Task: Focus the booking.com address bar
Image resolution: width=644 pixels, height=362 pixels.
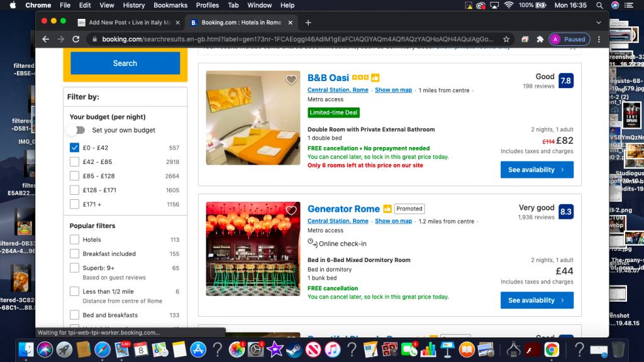Action: 297,40
